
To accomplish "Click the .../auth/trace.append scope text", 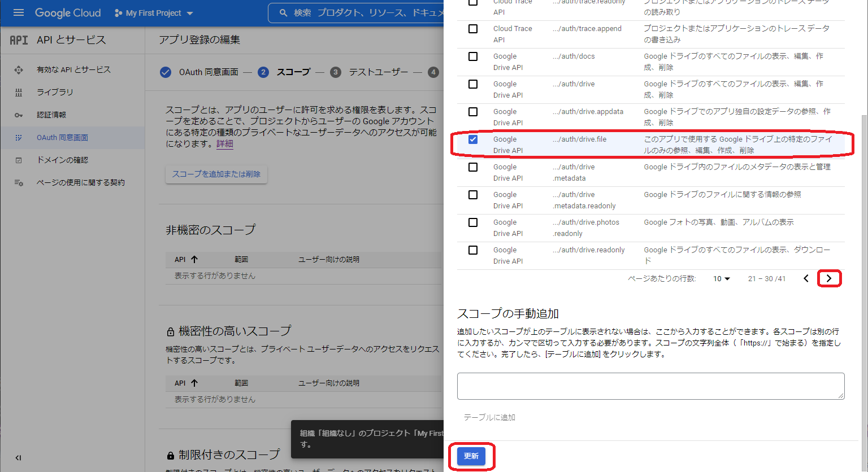I will [587, 29].
